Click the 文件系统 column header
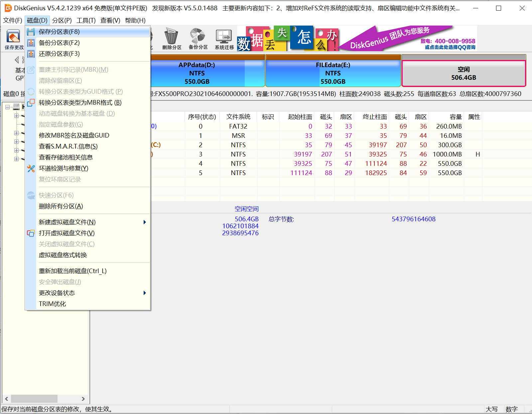 pyautogui.click(x=238, y=117)
